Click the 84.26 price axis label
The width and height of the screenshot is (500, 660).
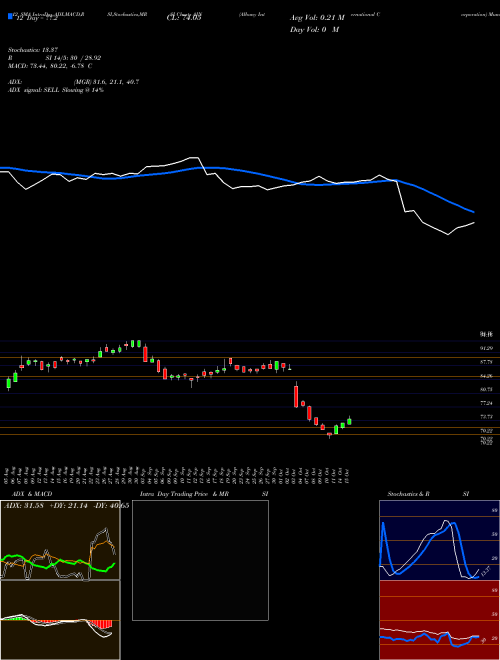pos(486,376)
